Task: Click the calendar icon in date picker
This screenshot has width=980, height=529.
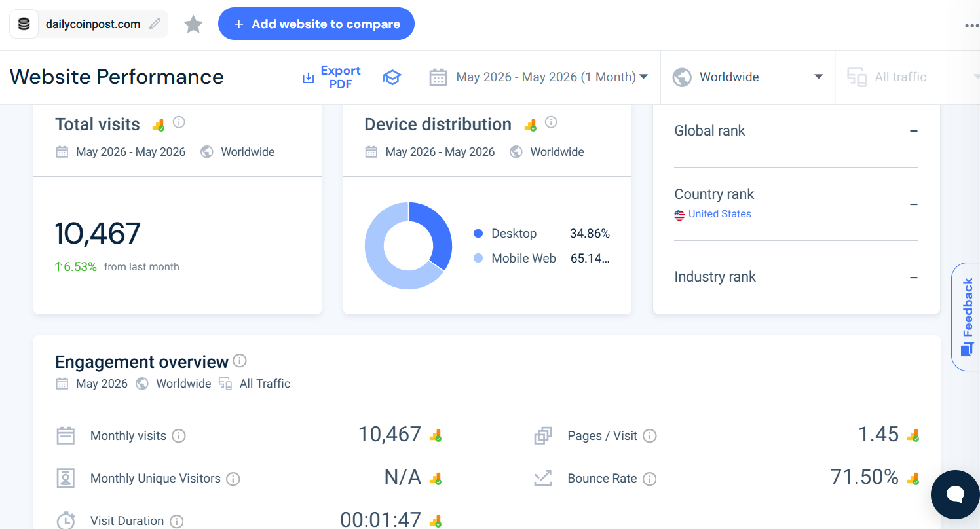Action: coord(438,77)
